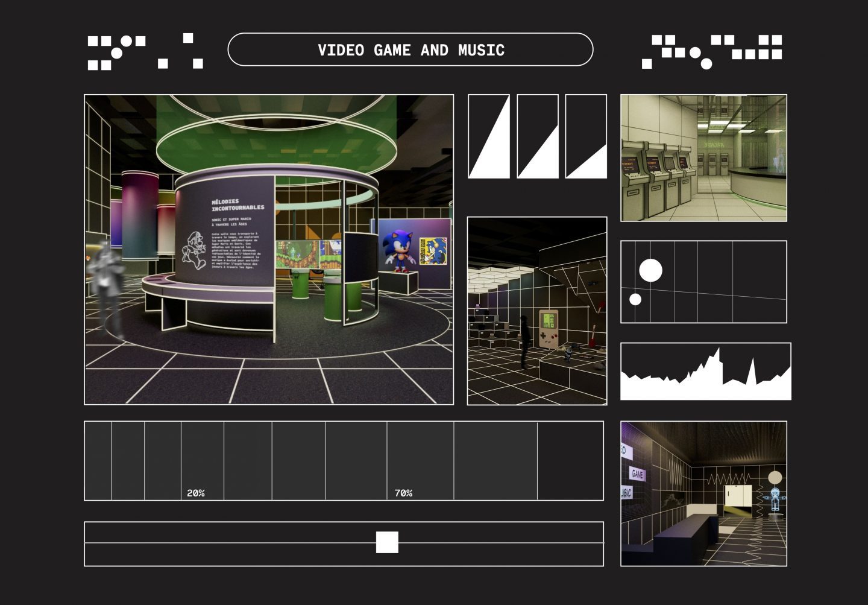868x605 pixels.
Task: Click the MÉLODIES INCONTOURNABLES heading text
Action: (237, 204)
